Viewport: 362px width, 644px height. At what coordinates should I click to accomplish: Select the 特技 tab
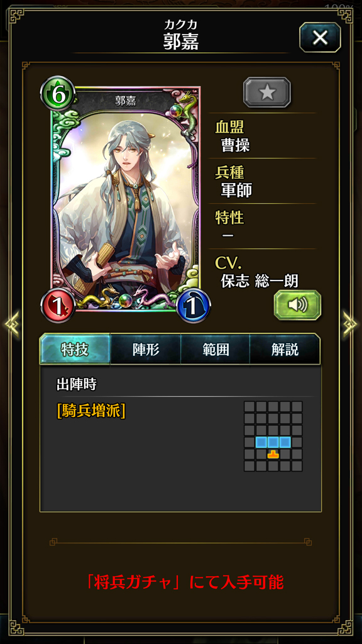75,349
